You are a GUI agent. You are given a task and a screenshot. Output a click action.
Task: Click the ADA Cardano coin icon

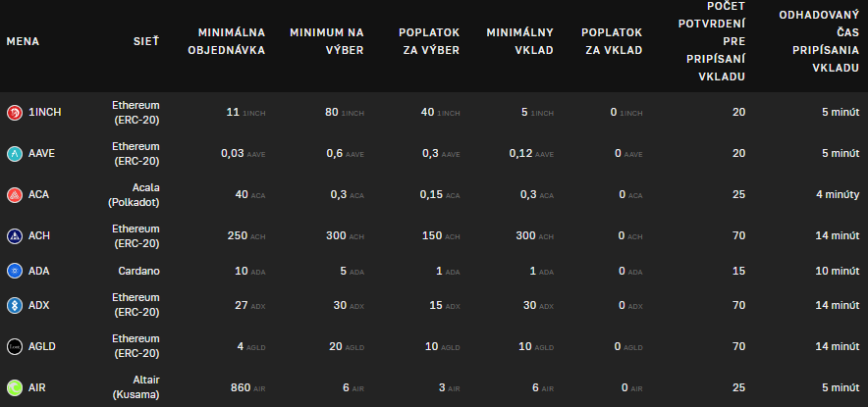click(x=15, y=271)
